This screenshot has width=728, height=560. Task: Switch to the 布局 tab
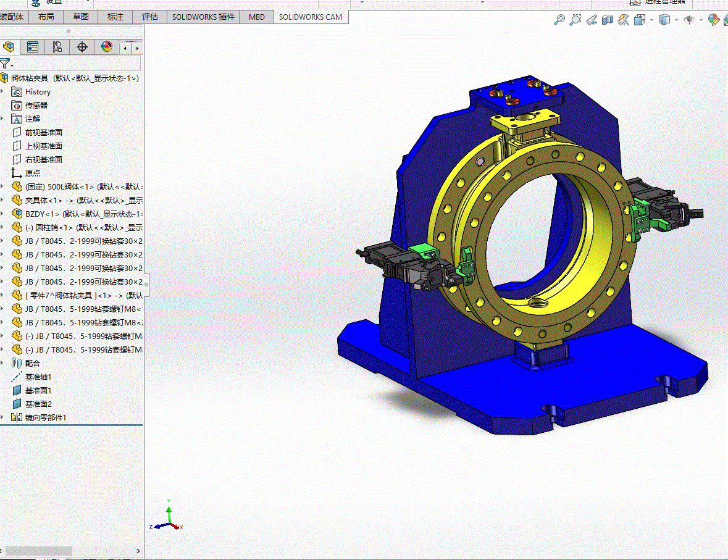46,17
